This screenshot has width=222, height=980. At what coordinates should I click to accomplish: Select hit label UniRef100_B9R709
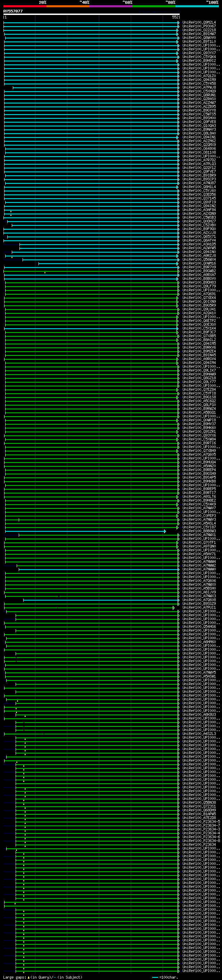click(199, 267)
